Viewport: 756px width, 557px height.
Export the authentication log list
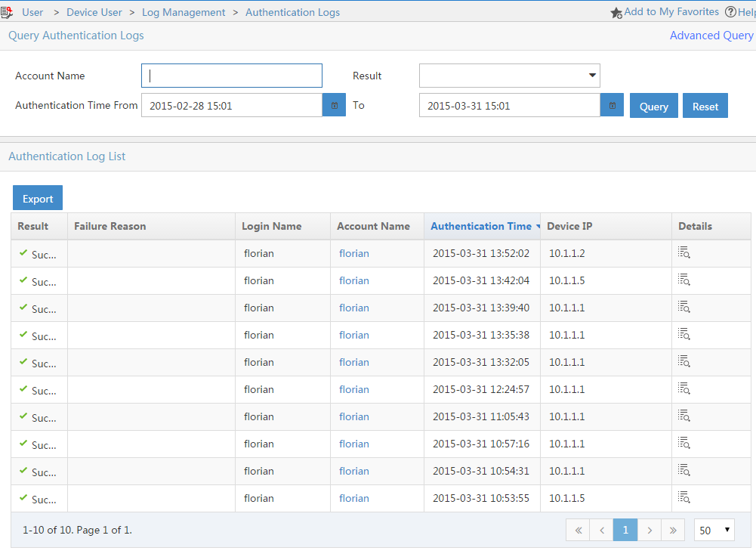coord(38,198)
